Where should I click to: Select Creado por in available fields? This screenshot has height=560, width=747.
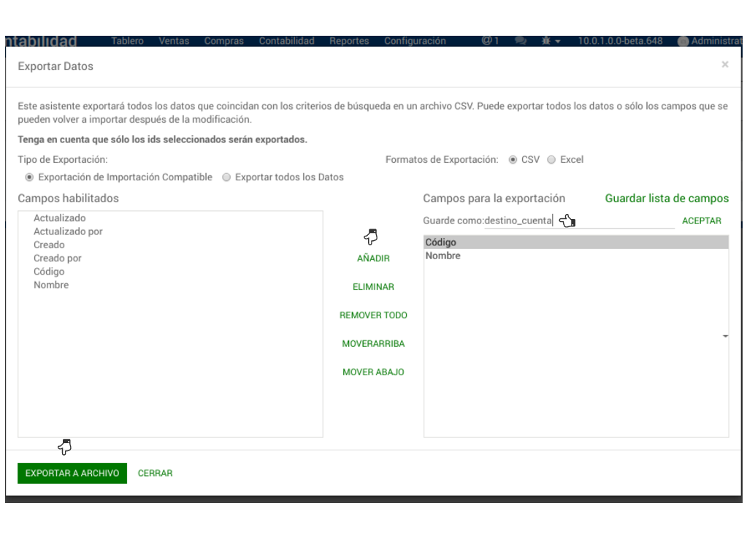[58, 258]
